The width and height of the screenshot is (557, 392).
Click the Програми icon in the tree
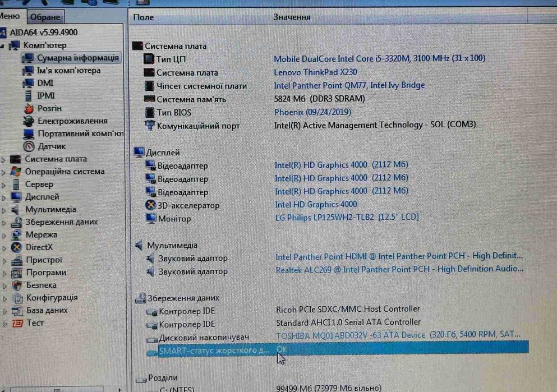tap(17, 273)
